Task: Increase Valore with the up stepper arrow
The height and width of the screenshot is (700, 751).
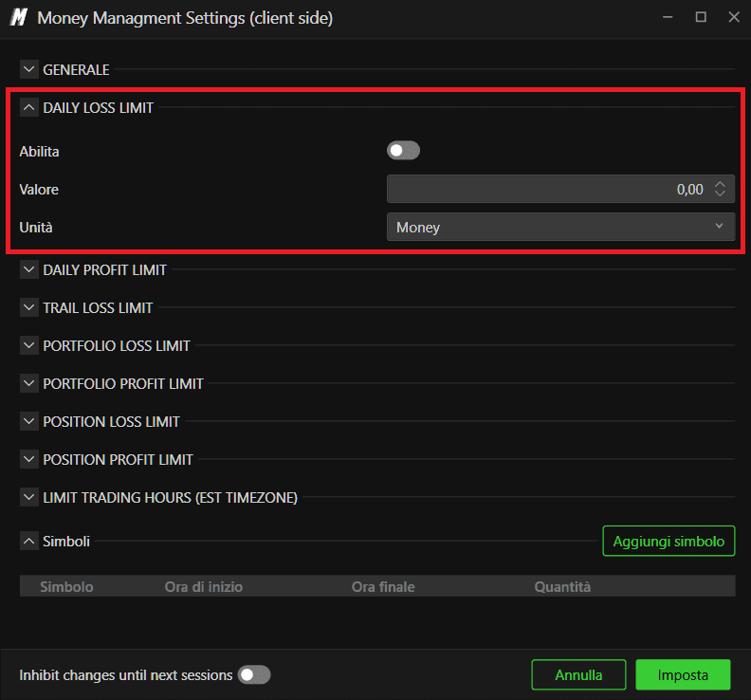Action: (720, 184)
